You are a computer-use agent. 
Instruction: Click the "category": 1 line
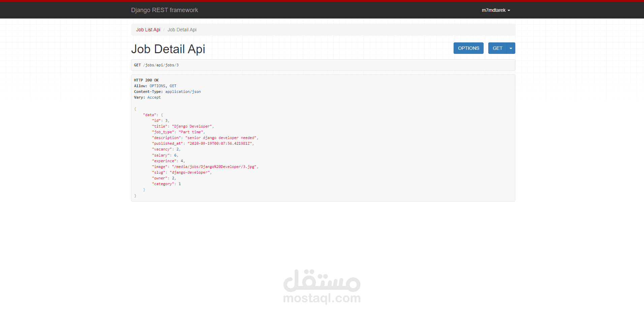click(166, 184)
